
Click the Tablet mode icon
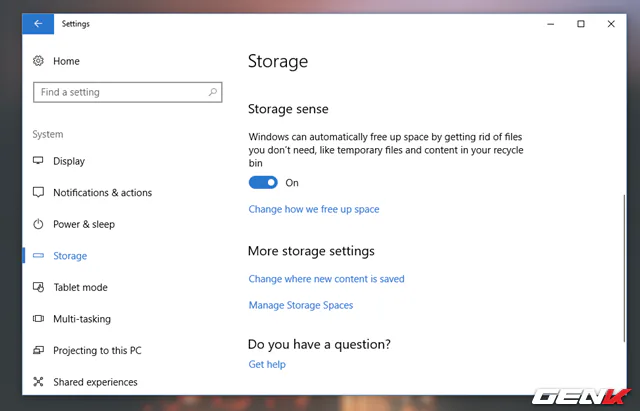pos(38,287)
